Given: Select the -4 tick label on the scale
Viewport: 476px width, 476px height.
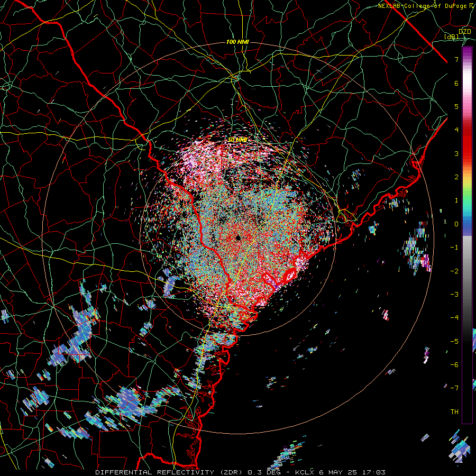Looking at the screenshot, I should (454, 318).
